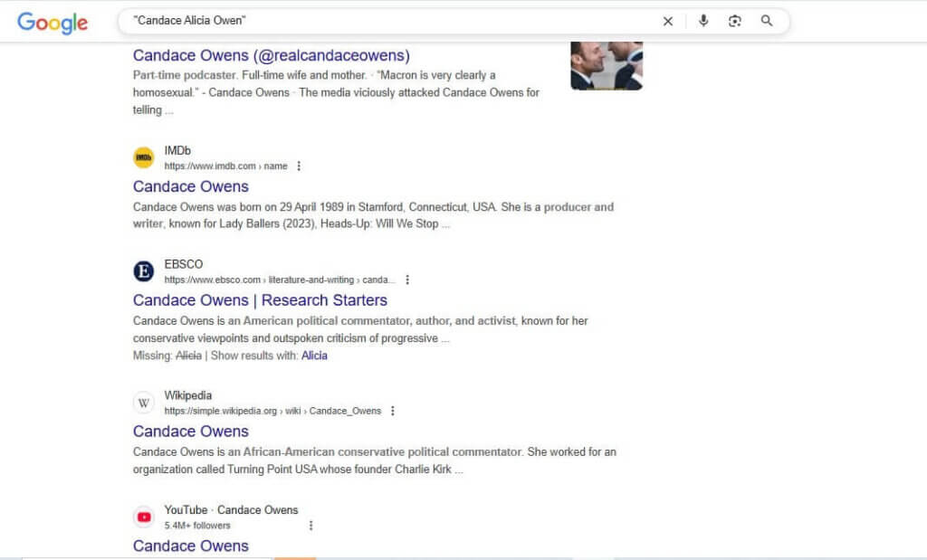Click the Wikipedia site icon
The height and width of the screenshot is (560, 927).
pos(144,403)
